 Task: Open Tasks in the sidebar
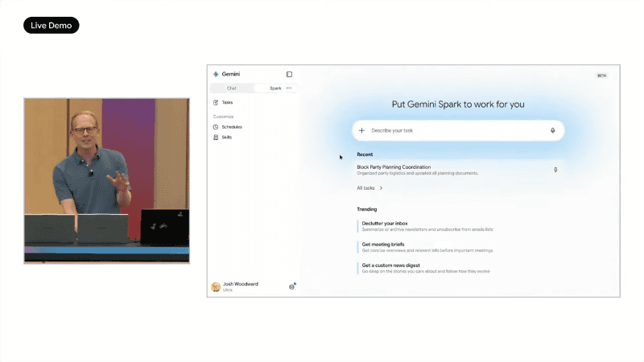pyautogui.click(x=228, y=103)
